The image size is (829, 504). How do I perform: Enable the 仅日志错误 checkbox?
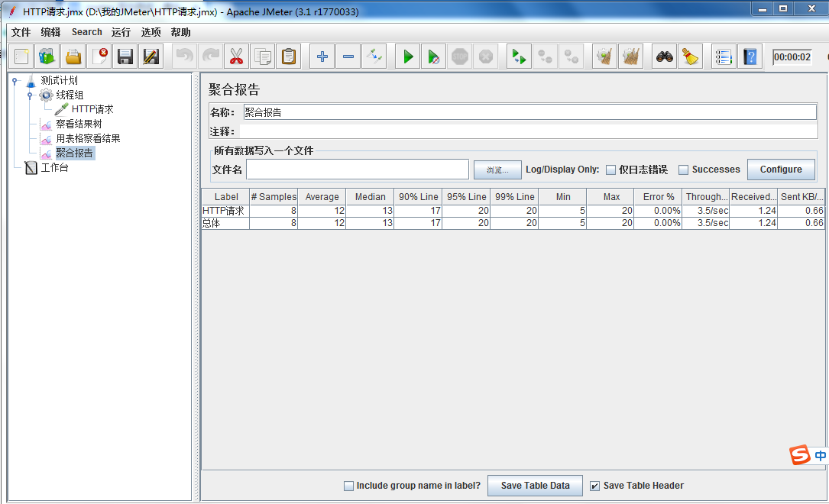tap(610, 170)
